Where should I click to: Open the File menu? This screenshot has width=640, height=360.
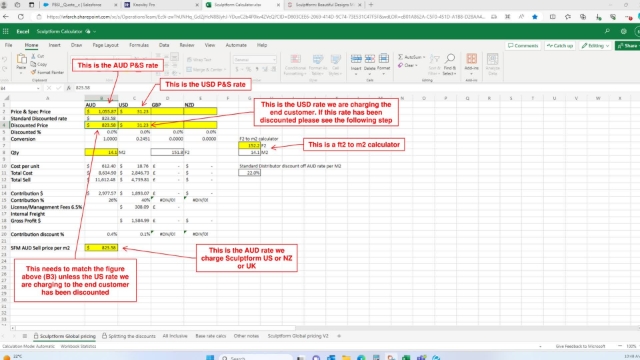click(8, 45)
